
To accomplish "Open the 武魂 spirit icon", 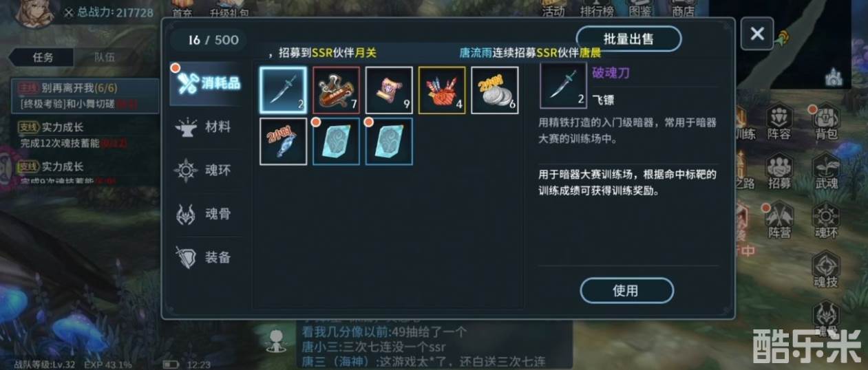I will 825,171.
